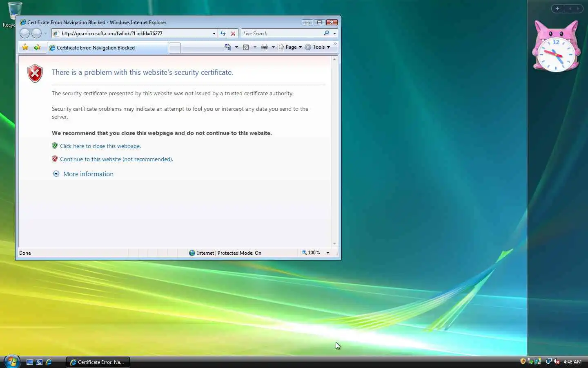Click the network connection tray icon
Image resolution: width=588 pixels, height=368 pixels.
pyautogui.click(x=549, y=361)
